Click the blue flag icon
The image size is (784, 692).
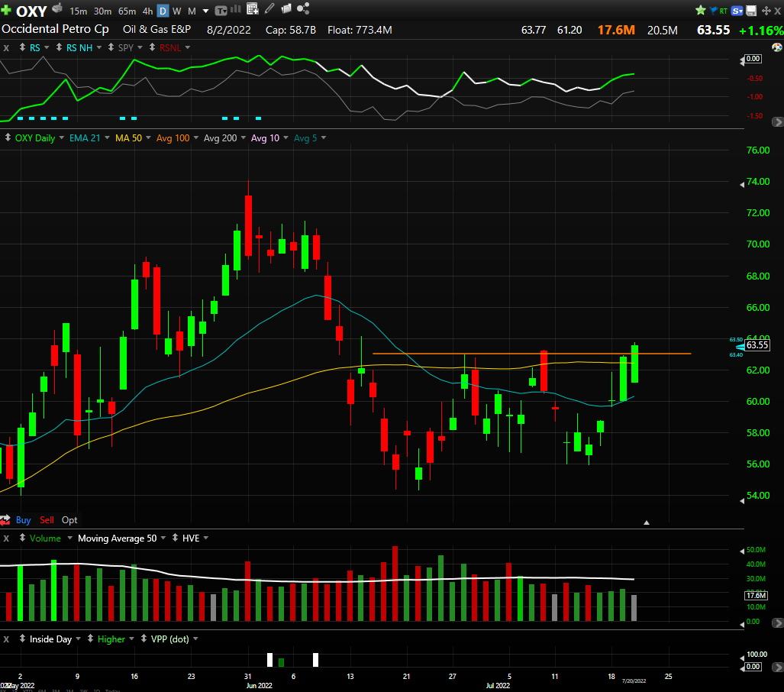tap(714, 10)
